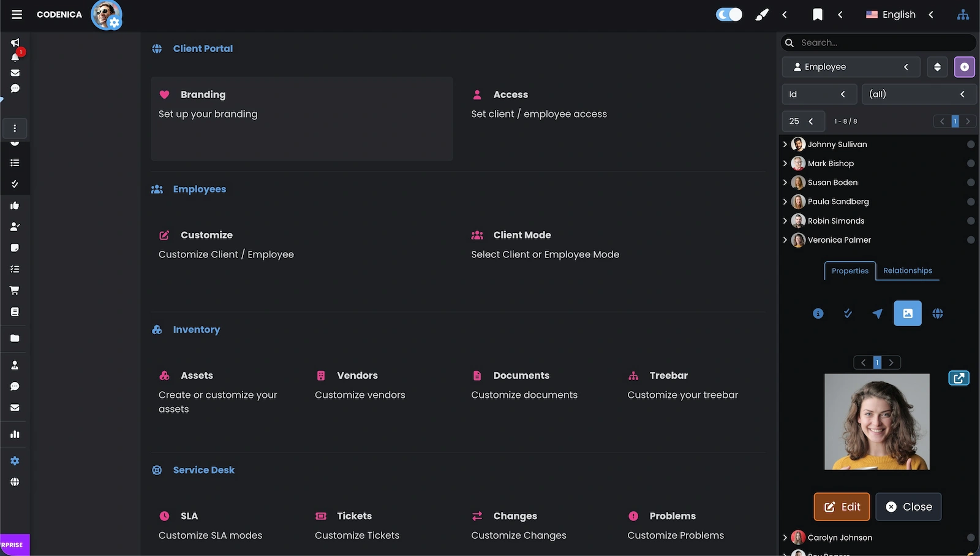This screenshot has width=980, height=556.
Task: Open the info section in Properties panel
Action: 818,313
